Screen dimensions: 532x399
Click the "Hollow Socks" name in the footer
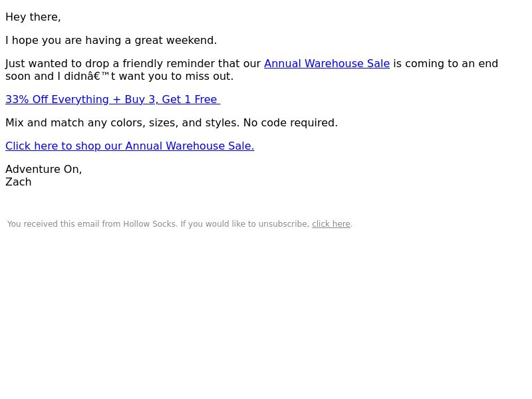[150, 224]
